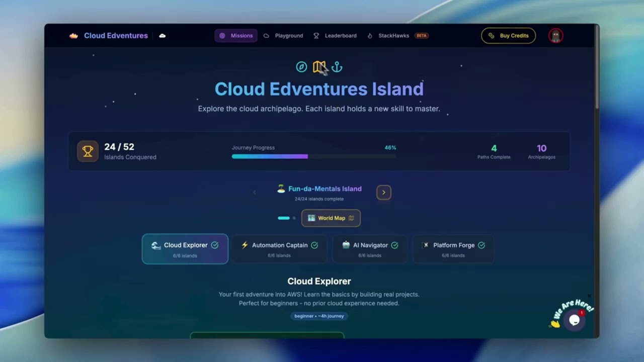
Task: Click the gold trophy icon
Action: 88,151
